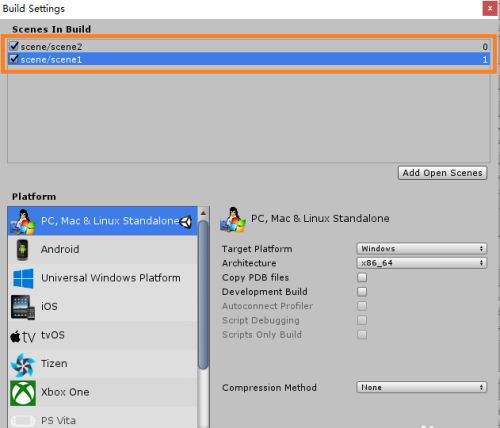The image size is (500, 428).
Task: Click the Xbox One logo icon
Action: [23, 393]
